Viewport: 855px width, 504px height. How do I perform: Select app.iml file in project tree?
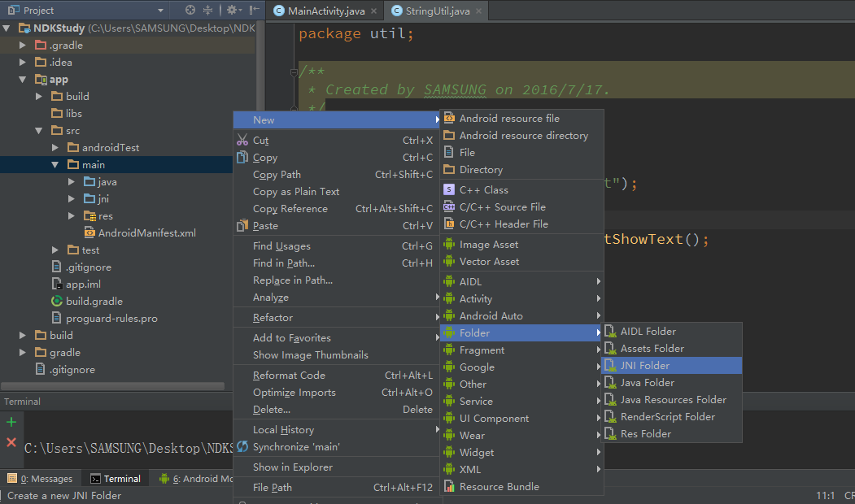(x=83, y=284)
